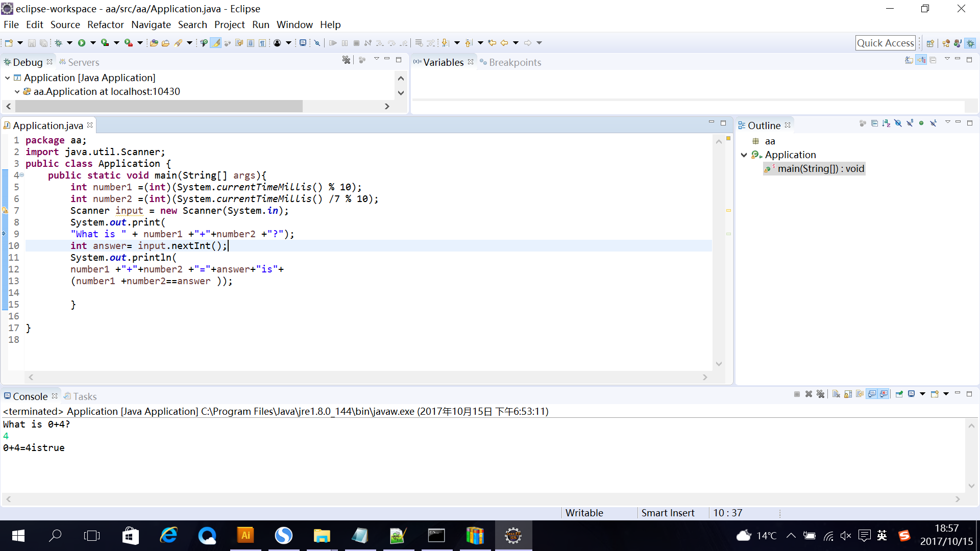Collapse aa.Application at localhost node
Image resolution: width=980 pixels, height=551 pixels.
tap(17, 92)
